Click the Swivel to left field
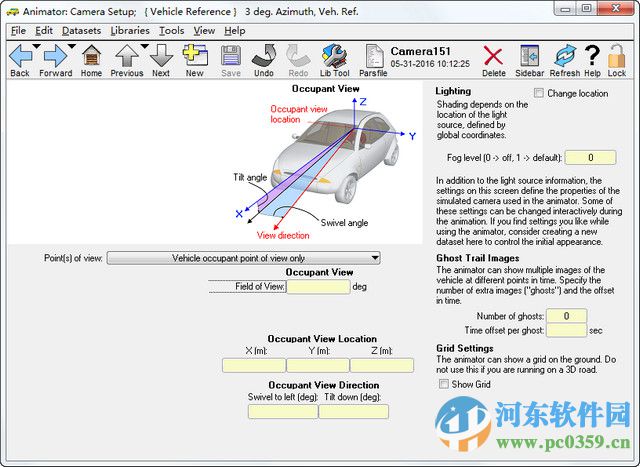Screen dimensions: 640x467 283,411
